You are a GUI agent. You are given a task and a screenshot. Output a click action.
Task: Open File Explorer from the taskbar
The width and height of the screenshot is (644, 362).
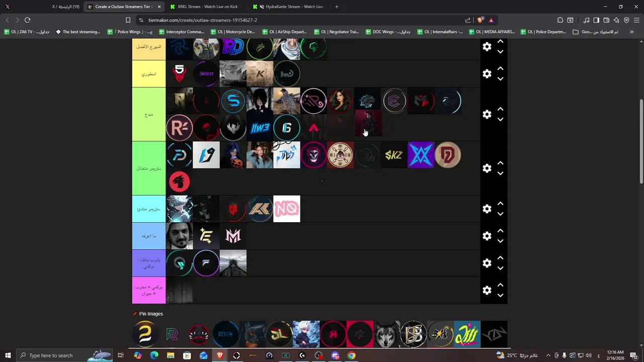(x=171, y=355)
